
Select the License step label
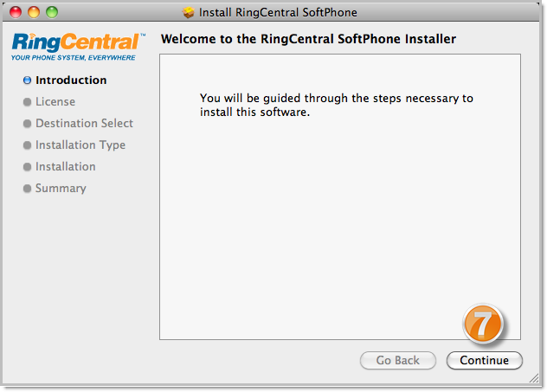point(55,101)
